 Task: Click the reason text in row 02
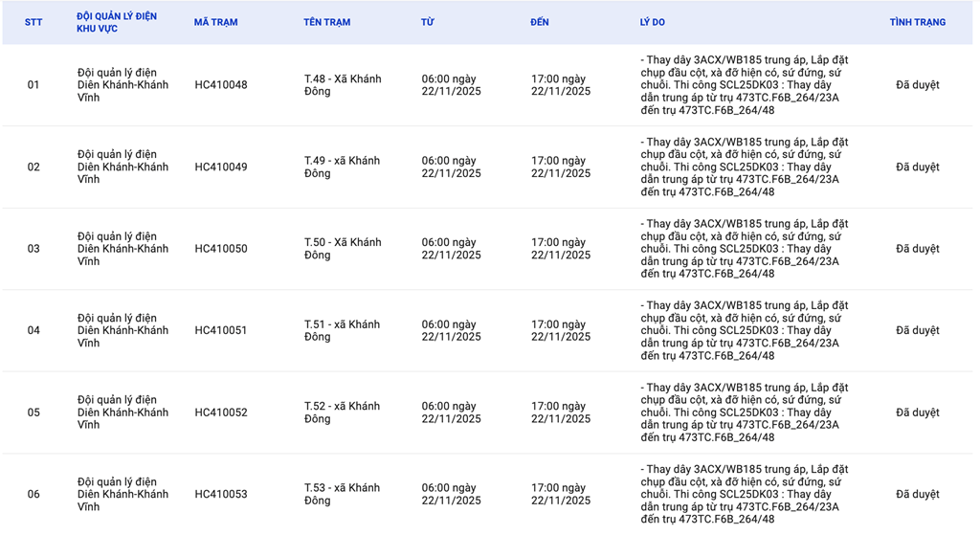744,167
